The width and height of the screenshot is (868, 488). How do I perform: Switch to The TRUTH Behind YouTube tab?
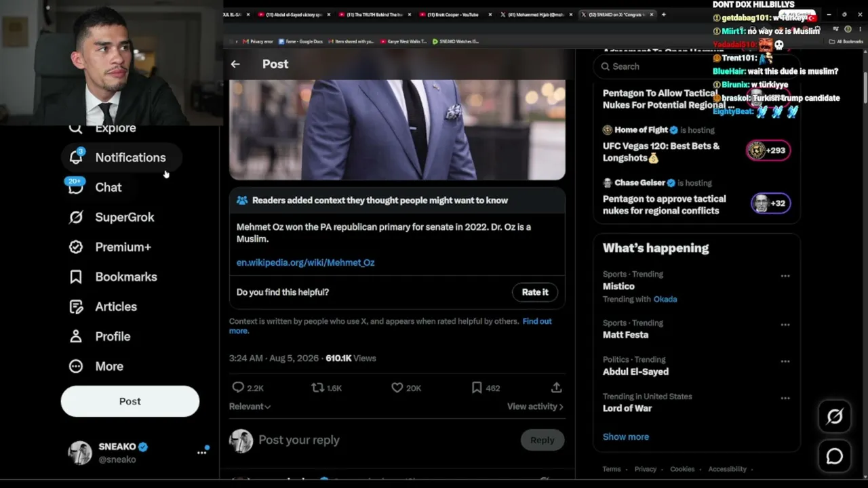[x=374, y=14]
